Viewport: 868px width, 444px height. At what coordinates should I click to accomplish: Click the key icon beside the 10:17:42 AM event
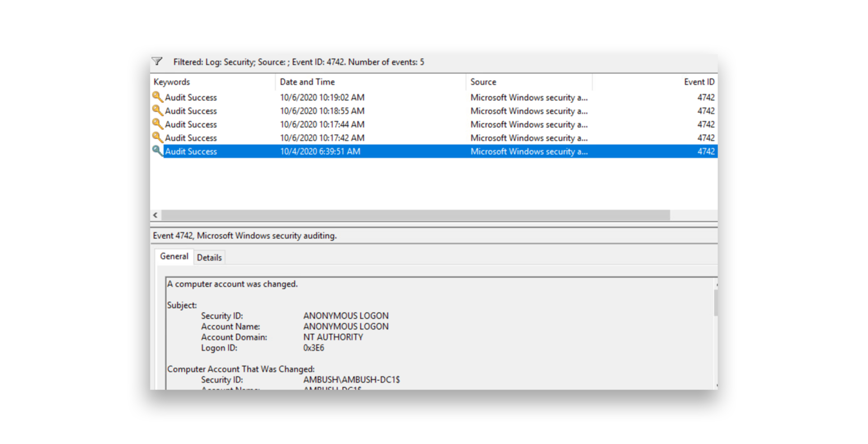click(x=157, y=137)
